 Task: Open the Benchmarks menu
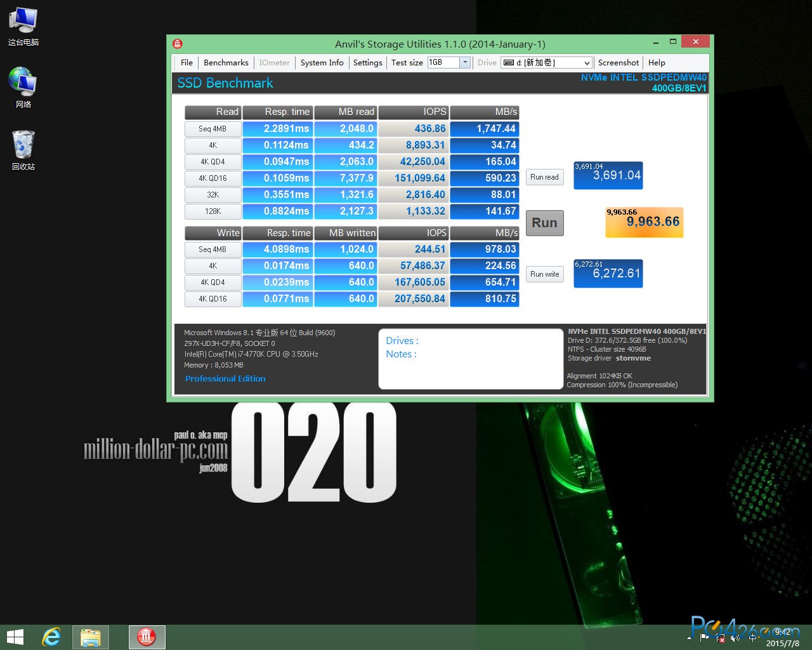226,63
